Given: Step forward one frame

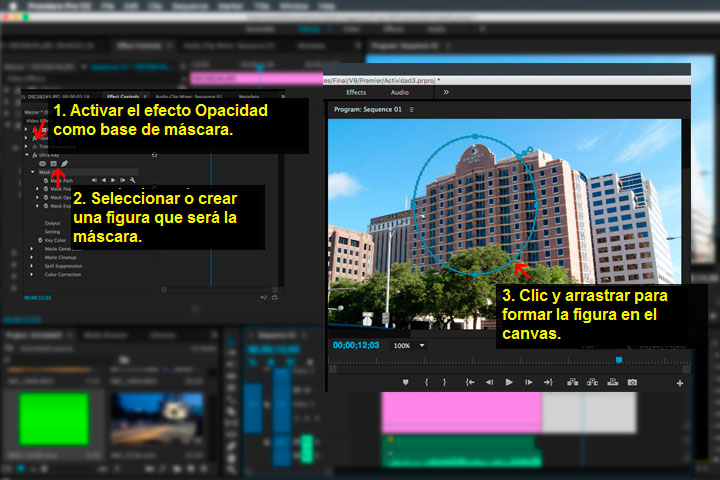Looking at the screenshot, I should [529, 382].
